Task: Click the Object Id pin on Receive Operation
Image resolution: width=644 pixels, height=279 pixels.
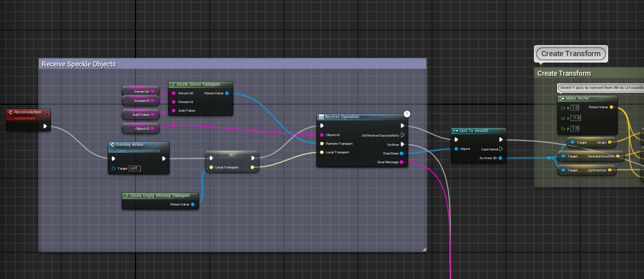Action: coord(322,135)
